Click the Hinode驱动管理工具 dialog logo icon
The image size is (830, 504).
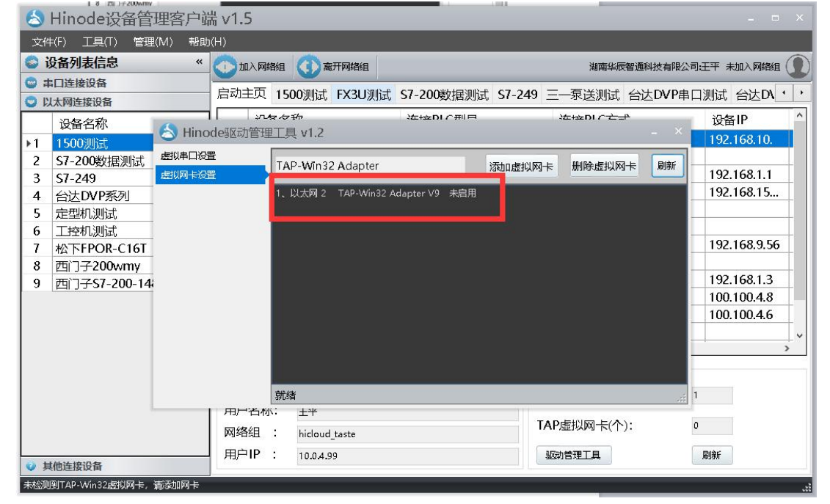point(167,132)
